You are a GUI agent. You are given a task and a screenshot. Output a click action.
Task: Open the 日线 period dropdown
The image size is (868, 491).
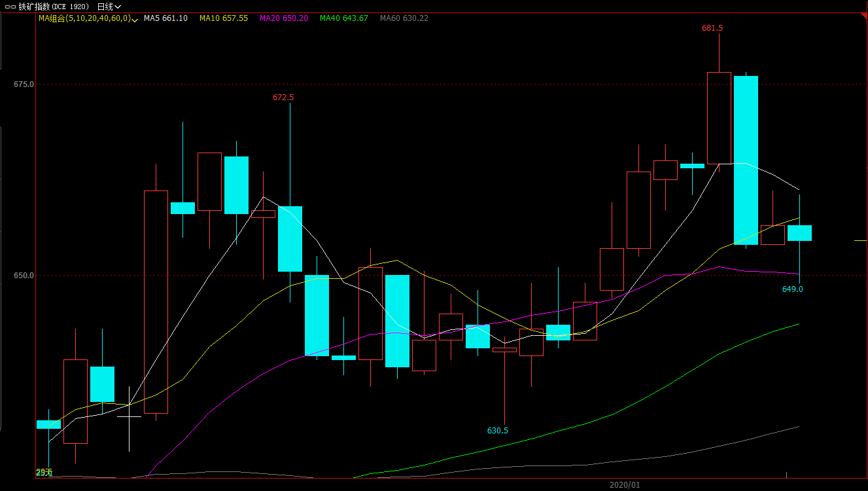point(113,7)
